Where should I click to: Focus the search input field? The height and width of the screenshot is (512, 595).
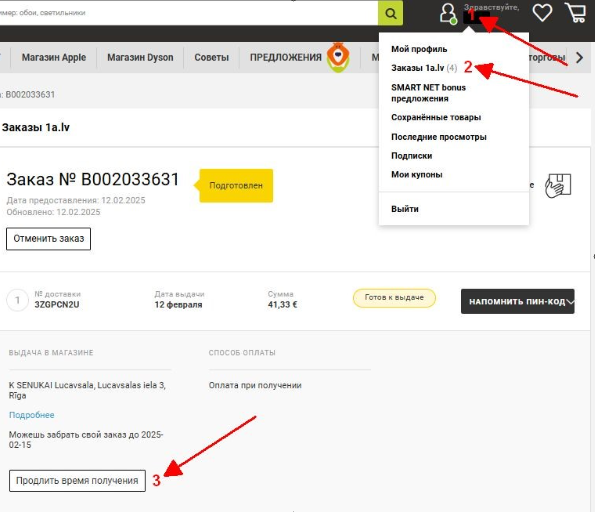(x=189, y=13)
